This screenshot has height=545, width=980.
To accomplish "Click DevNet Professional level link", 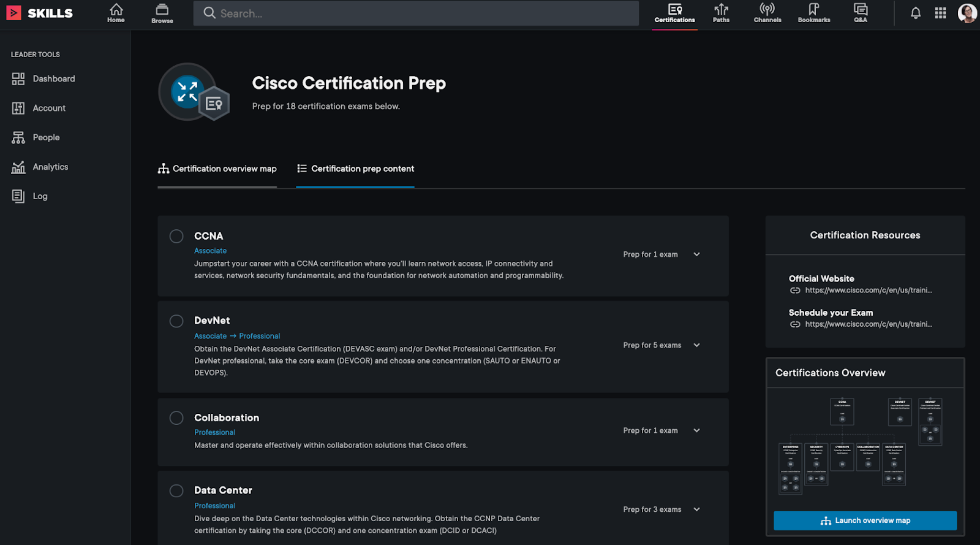I will point(260,336).
